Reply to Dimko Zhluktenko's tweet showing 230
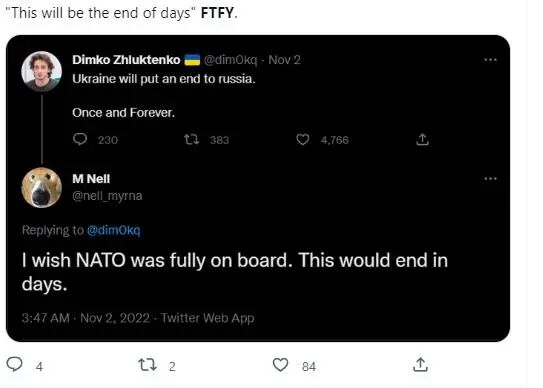Viewport: 543px width, 388px height. pos(80,139)
